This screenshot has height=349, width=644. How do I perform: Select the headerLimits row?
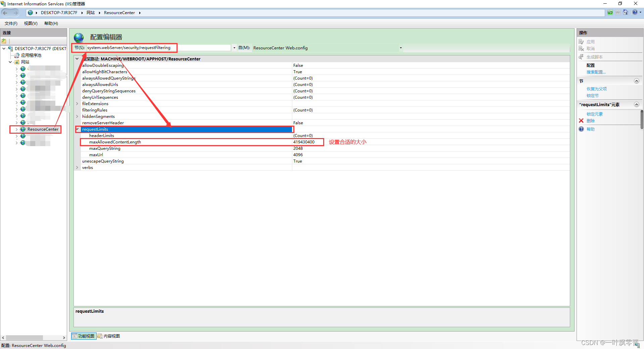[x=325, y=136]
